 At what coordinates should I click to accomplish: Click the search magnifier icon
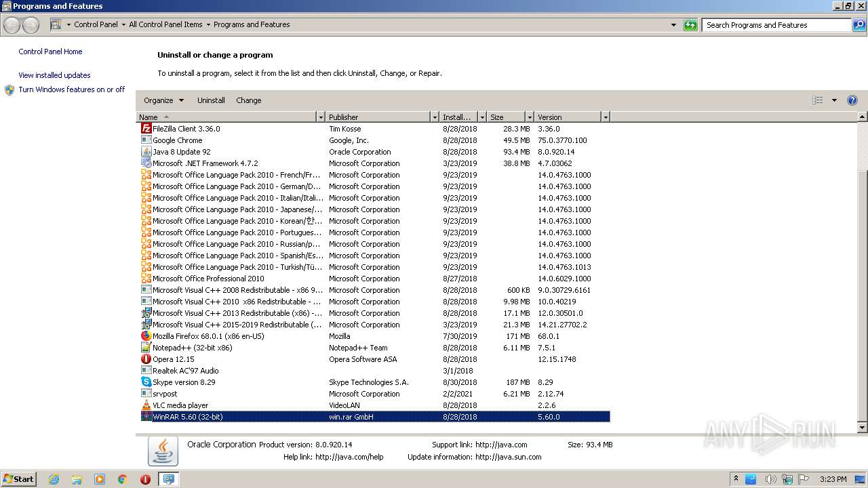point(859,25)
